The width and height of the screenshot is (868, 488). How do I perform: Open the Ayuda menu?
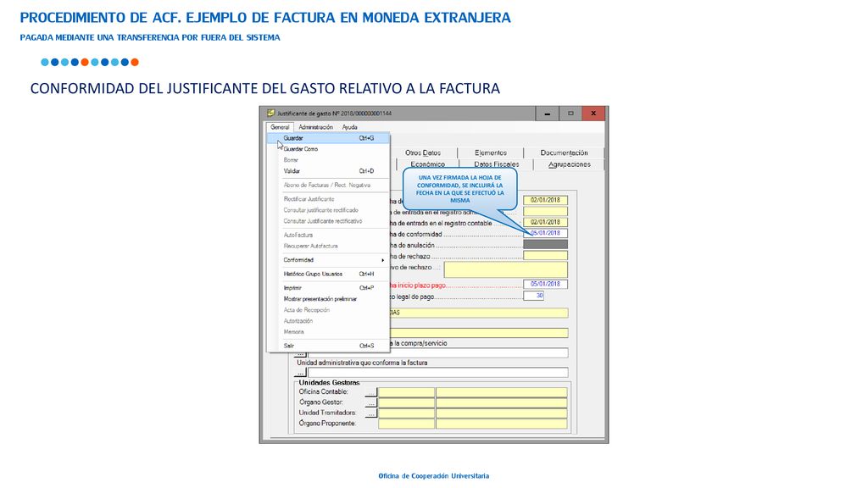coord(349,127)
